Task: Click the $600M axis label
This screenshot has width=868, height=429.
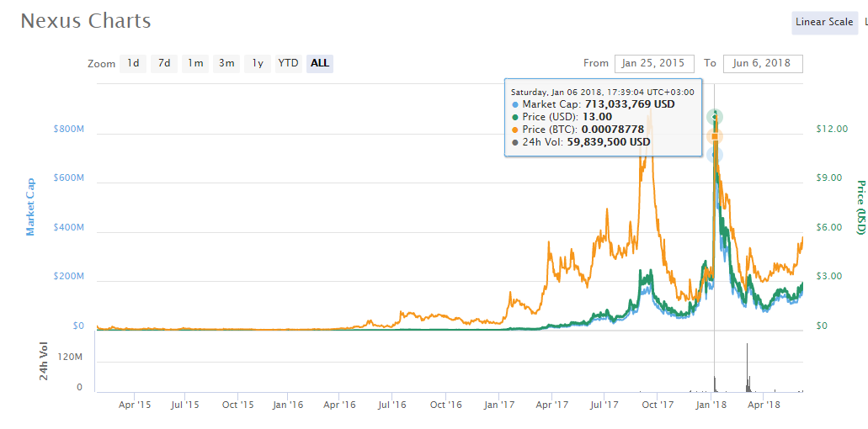Action: [69, 178]
